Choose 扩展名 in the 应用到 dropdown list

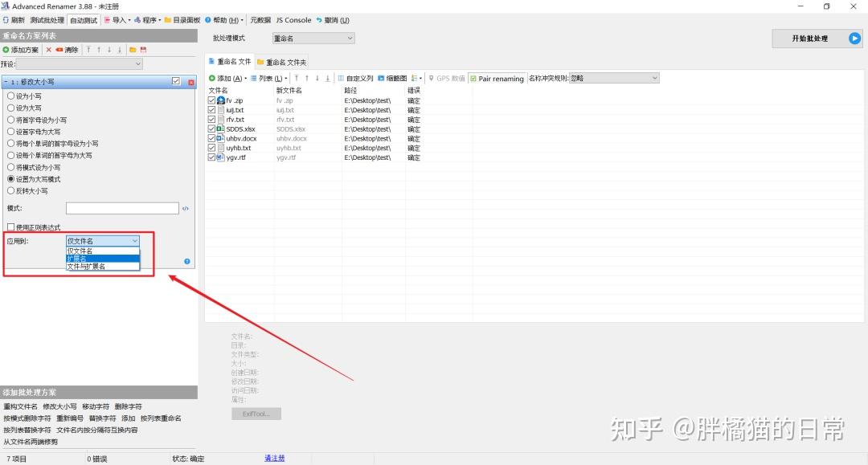click(x=102, y=259)
